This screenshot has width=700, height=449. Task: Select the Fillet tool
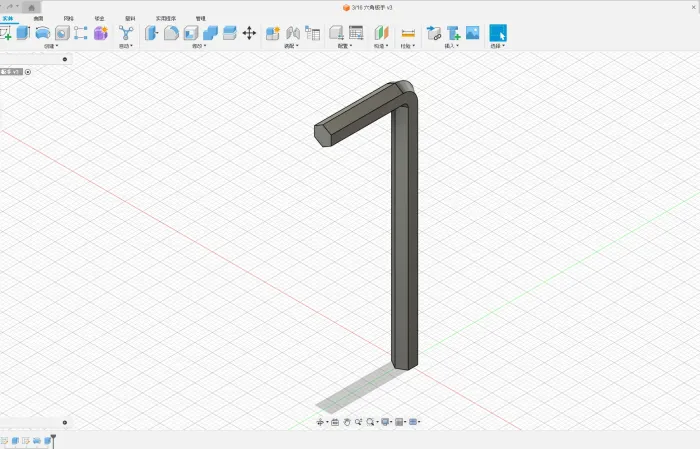[x=171, y=33]
